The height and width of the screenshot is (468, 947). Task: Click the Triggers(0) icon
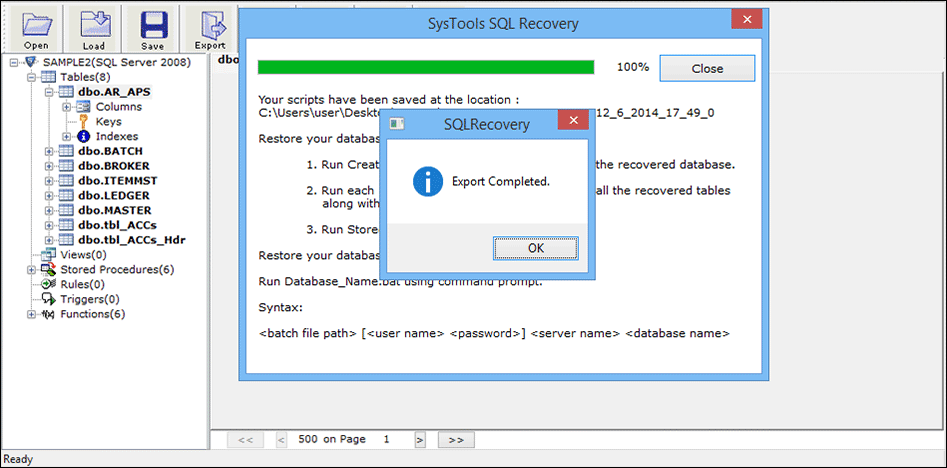(x=48, y=300)
